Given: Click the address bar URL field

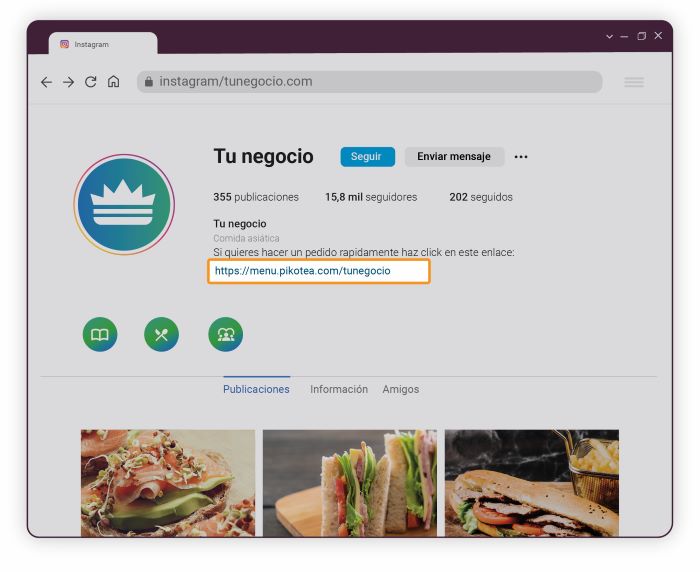Looking at the screenshot, I should click(x=370, y=82).
